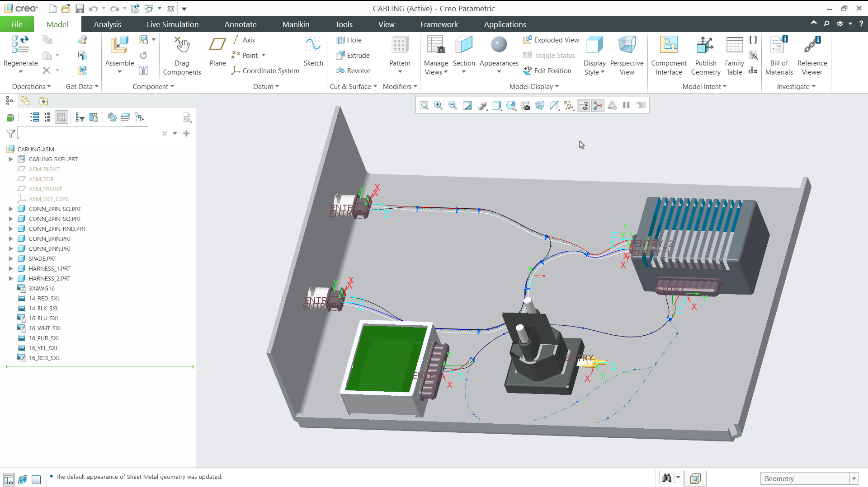
Task: Switch to the Annotate tab
Action: [x=241, y=24]
